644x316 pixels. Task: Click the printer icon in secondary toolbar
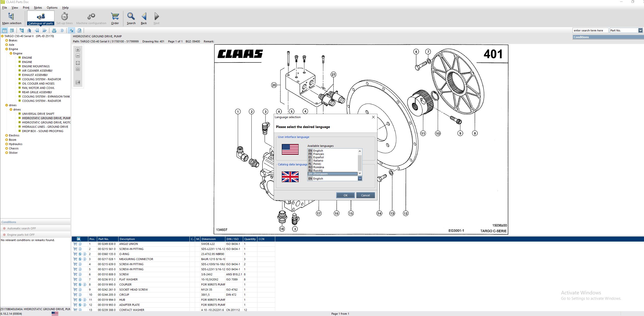coord(54,30)
